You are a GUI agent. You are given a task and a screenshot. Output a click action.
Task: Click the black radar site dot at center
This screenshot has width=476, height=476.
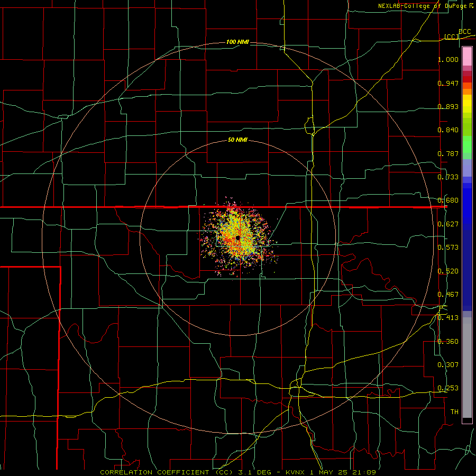(237, 237)
